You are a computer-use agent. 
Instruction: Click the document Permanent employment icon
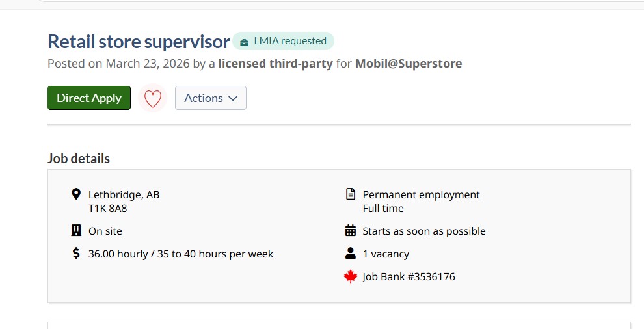tap(351, 194)
